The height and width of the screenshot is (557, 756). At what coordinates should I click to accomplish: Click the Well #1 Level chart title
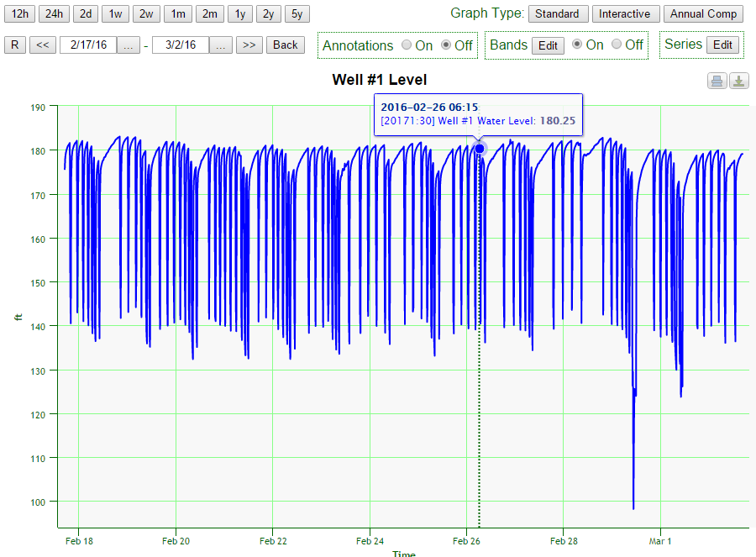point(380,80)
